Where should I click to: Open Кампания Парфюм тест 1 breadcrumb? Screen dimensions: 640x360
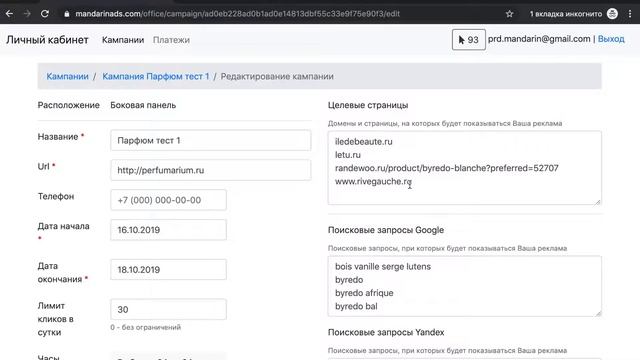click(x=156, y=76)
